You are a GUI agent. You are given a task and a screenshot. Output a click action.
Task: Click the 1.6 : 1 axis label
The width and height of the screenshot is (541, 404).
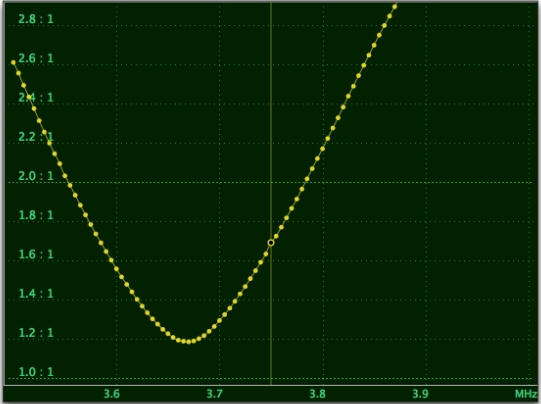[x=36, y=254]
